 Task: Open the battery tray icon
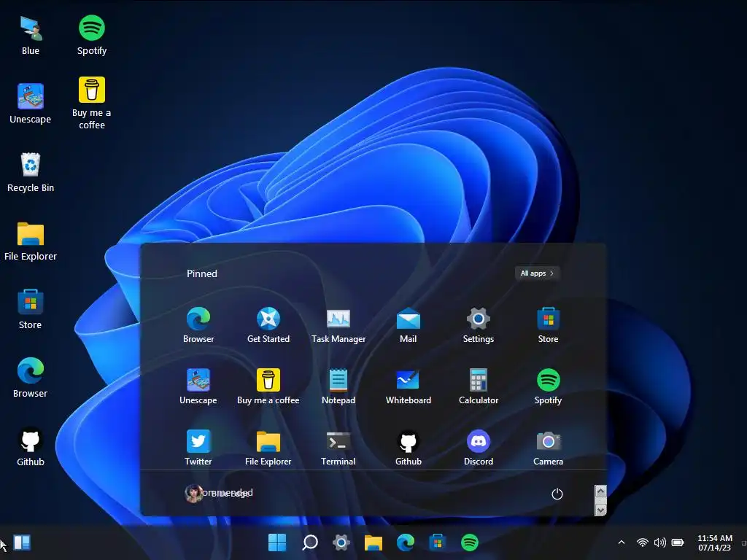[678, 542]
